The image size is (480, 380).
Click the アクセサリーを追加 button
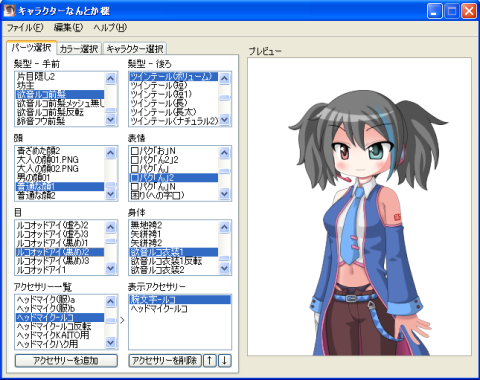coord(66,360)
